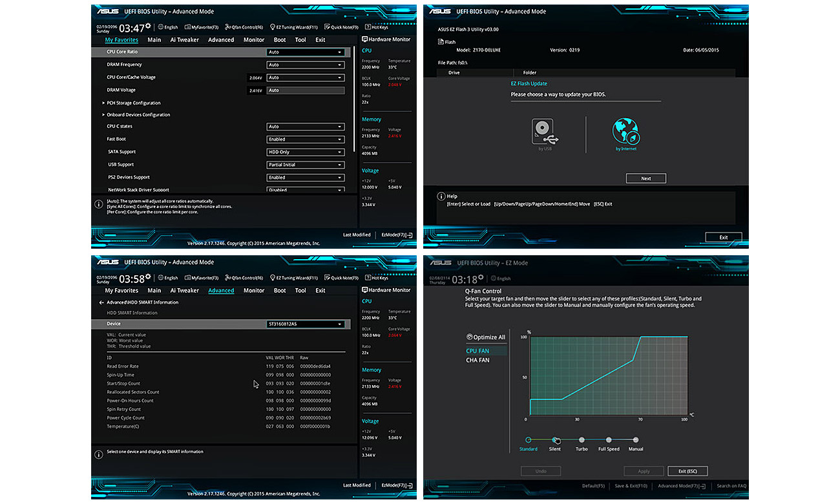This screenshot has width=840, height=504.
Task: Open the DRAM Frequency dropdown
Action: click(306, 65)
